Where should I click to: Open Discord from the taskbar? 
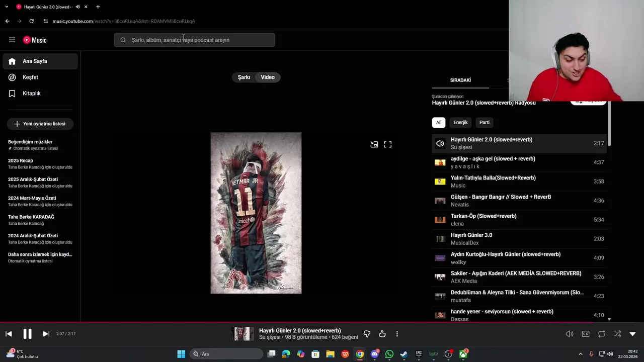click(375, 354)
